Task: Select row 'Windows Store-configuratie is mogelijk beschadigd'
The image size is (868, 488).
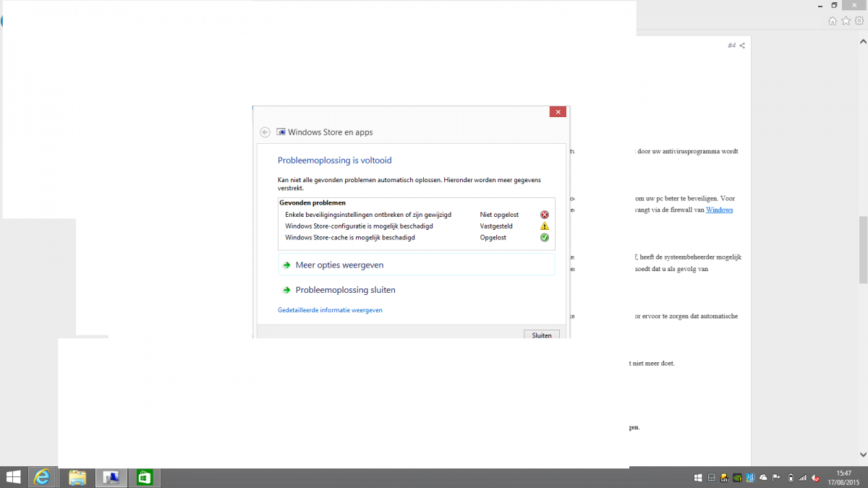Action: pyautogui.click(x=417, y=226)
